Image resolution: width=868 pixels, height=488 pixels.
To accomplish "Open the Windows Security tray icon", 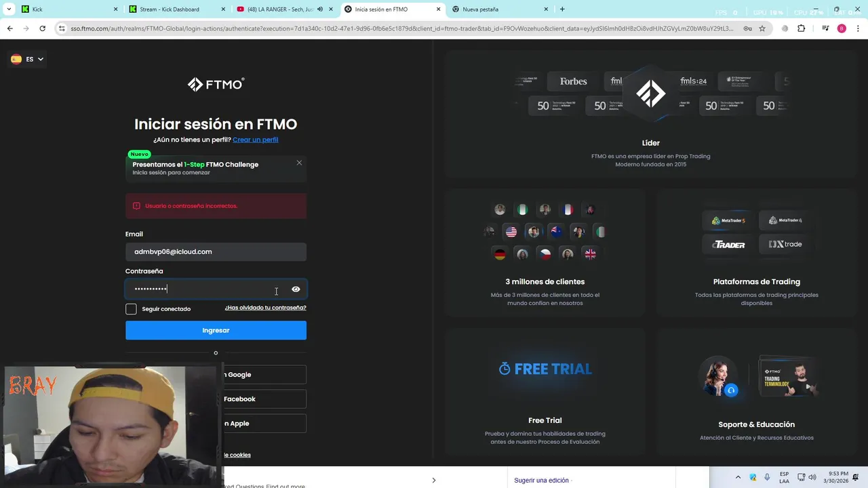I will 753,477.
